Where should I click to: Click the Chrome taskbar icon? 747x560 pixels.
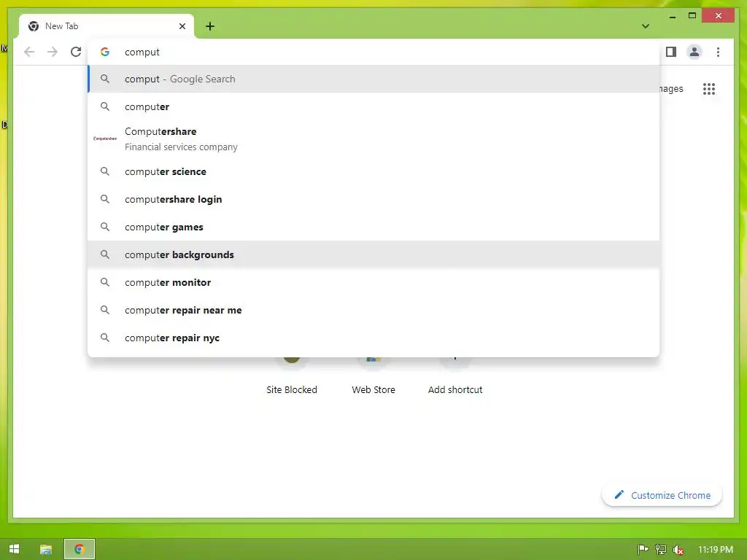[80, 549]
